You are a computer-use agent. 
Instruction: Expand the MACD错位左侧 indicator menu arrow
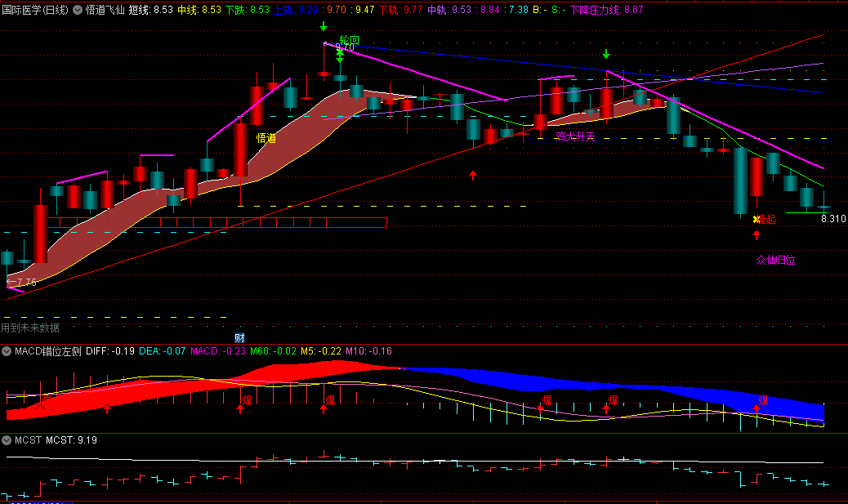point(7,351)
